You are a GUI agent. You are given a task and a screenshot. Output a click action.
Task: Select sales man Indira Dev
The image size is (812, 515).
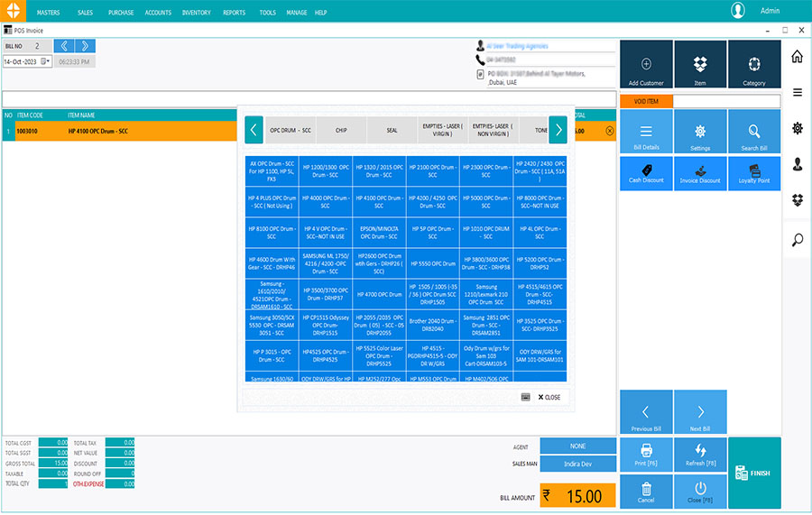point(578,464)
